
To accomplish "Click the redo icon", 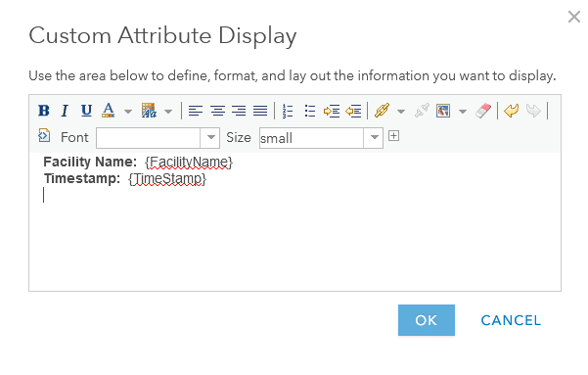I will (x=533, y=111).
